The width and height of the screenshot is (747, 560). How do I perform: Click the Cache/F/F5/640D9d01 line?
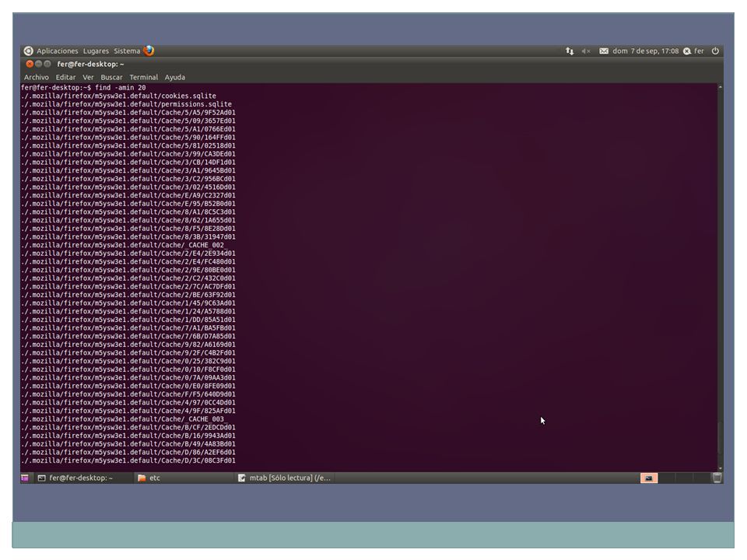pyautogui.click(x=128, y=394)
